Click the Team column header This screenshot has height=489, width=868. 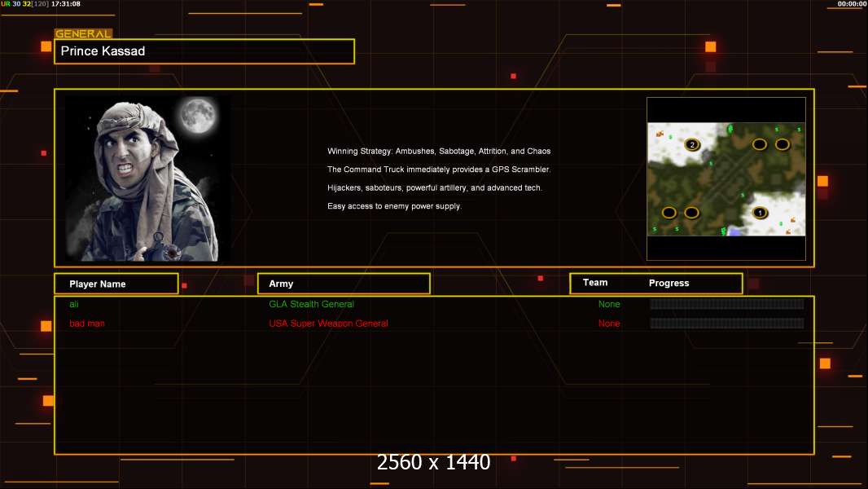pyautogui.click(x=595, y=283)
